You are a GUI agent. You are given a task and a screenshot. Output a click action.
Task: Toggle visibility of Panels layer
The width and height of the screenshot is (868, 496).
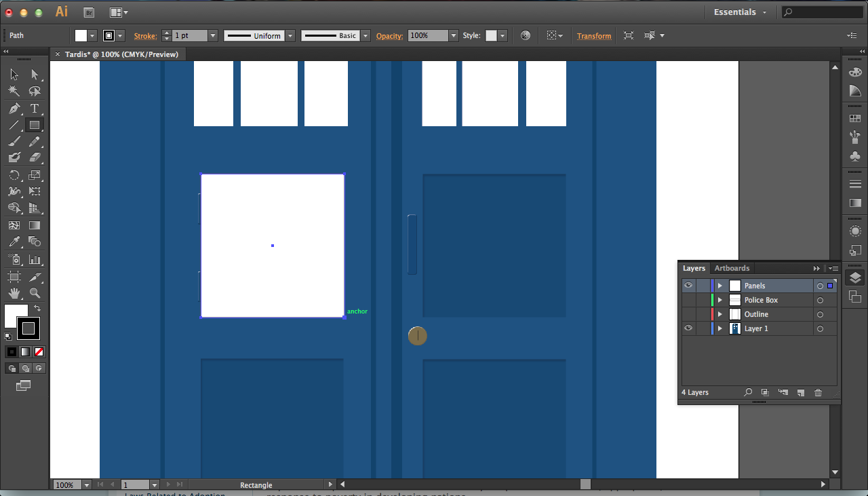pos(688,286)
